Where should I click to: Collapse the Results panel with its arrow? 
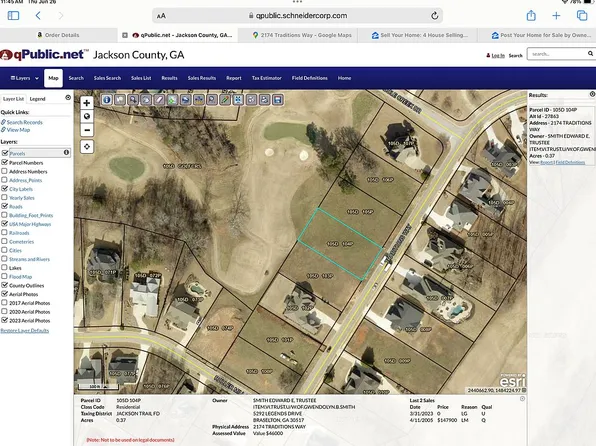pos(592,94)
